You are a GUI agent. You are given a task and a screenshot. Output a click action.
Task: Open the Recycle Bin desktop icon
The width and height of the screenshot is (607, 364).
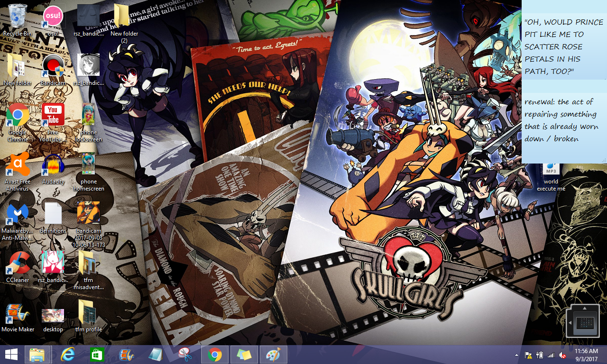[18, 20]
